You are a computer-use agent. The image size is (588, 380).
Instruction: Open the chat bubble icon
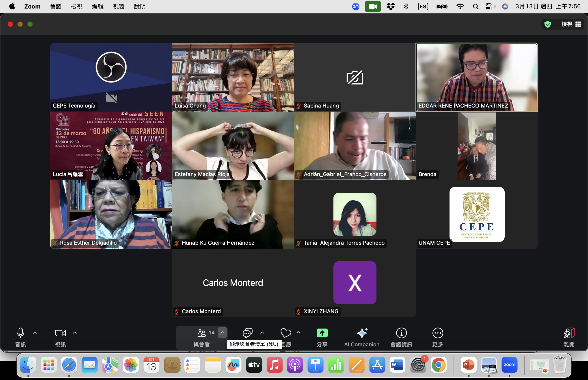(247, 333)
